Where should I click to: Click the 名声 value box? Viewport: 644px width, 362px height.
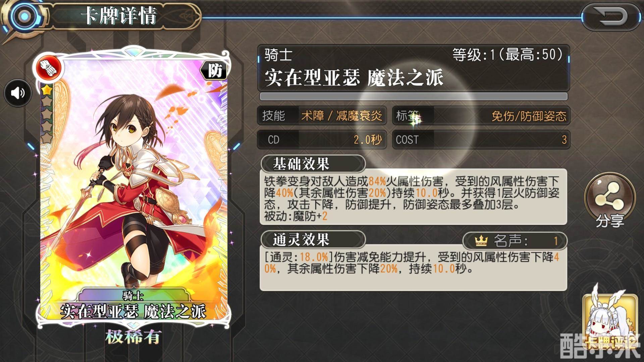pyautogui.click(x=515, y=241)
